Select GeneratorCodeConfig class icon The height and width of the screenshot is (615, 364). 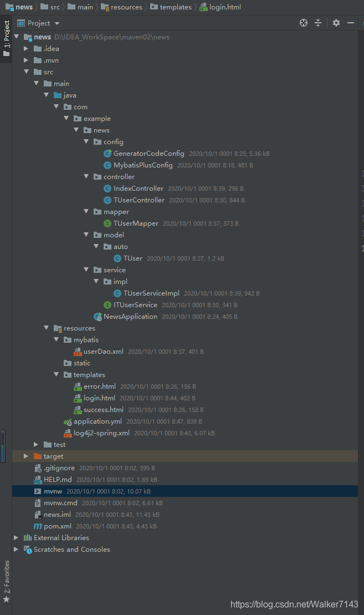107,154
